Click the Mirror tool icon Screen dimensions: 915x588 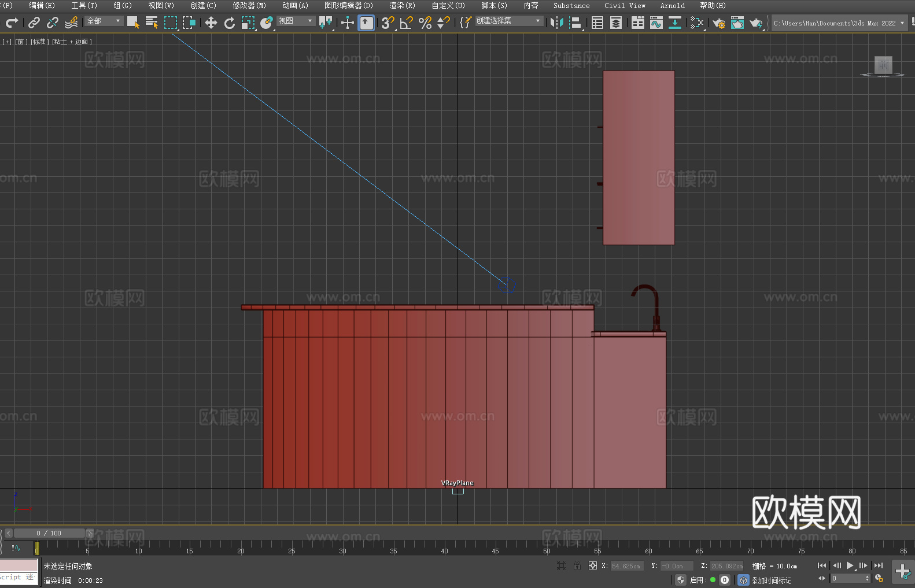coord(557,23)
